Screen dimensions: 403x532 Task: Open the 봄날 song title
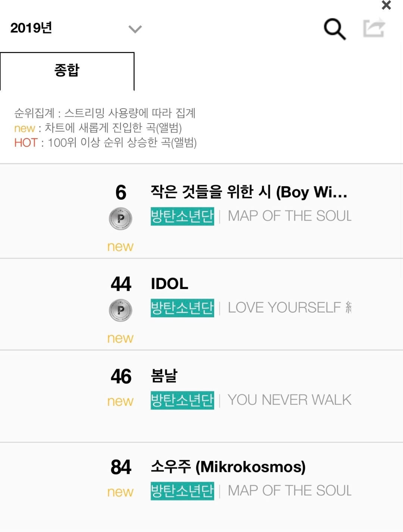[164, 376]
